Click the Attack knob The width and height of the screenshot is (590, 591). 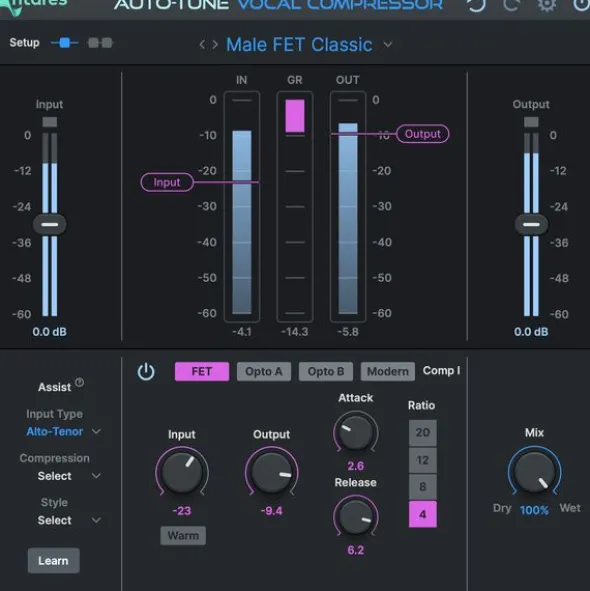pyautogui.click(x=356, y=432)
